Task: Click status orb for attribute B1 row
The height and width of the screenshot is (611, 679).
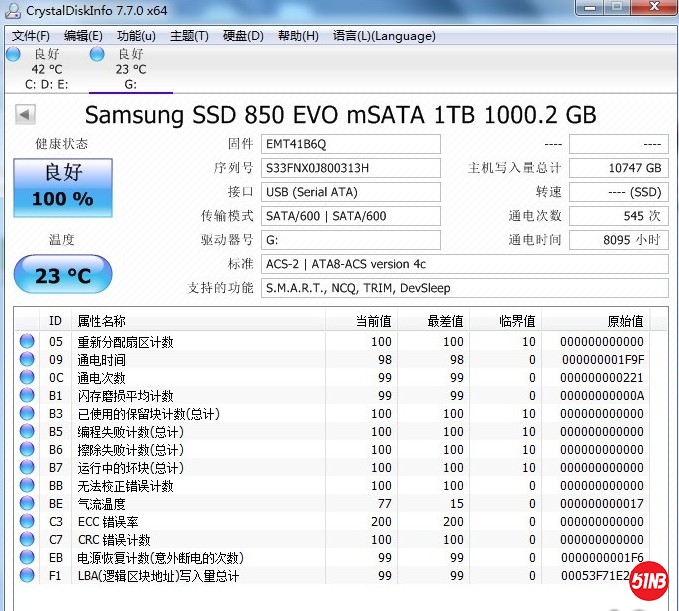Action: (27, 396)
